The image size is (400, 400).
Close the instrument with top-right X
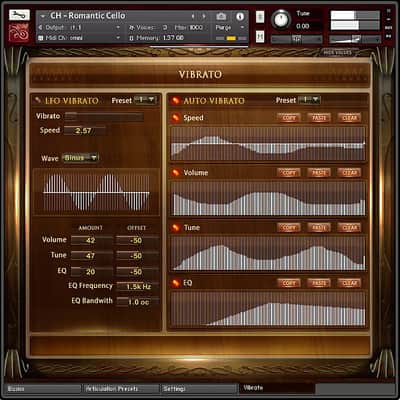tap(389, 11)
